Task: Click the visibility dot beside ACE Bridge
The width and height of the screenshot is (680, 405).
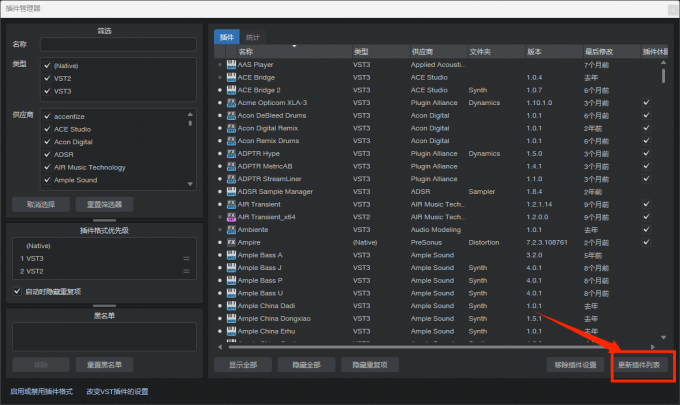Action: coord(220,77)
